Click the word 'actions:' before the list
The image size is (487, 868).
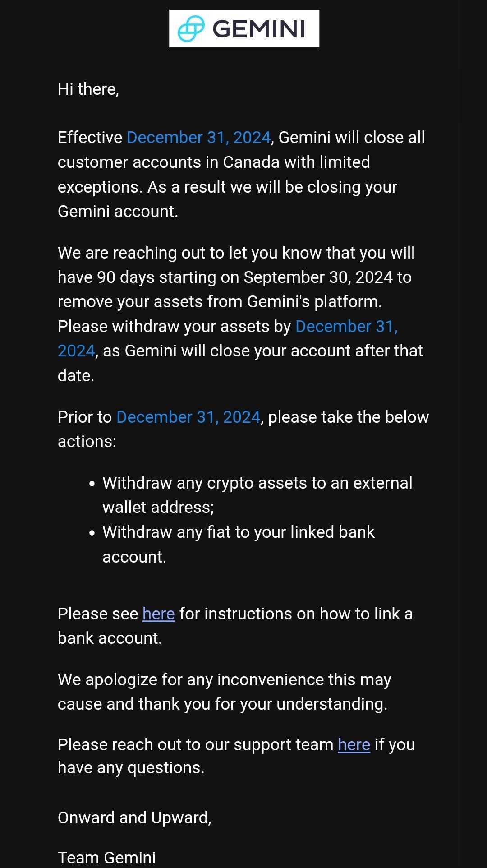click(87, 442)
